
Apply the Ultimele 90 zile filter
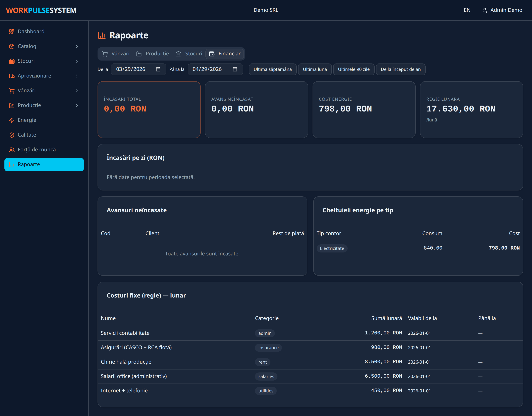pos(354,69)
